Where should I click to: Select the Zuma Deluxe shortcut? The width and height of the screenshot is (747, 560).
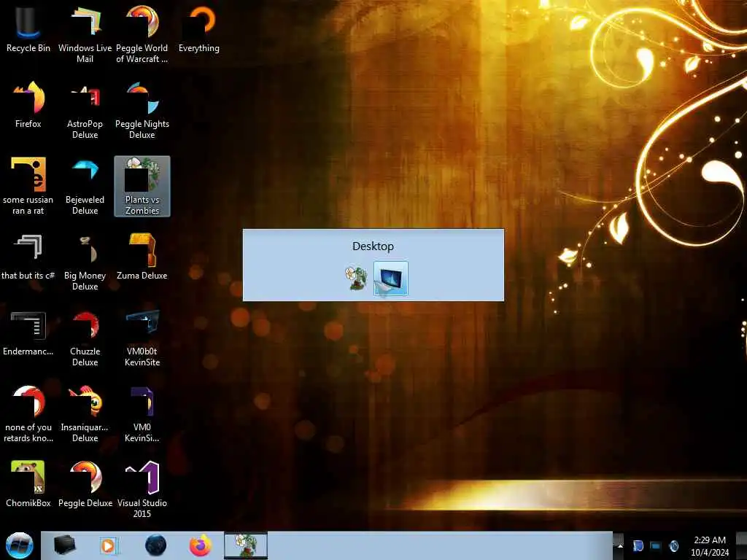coord(142,257)
